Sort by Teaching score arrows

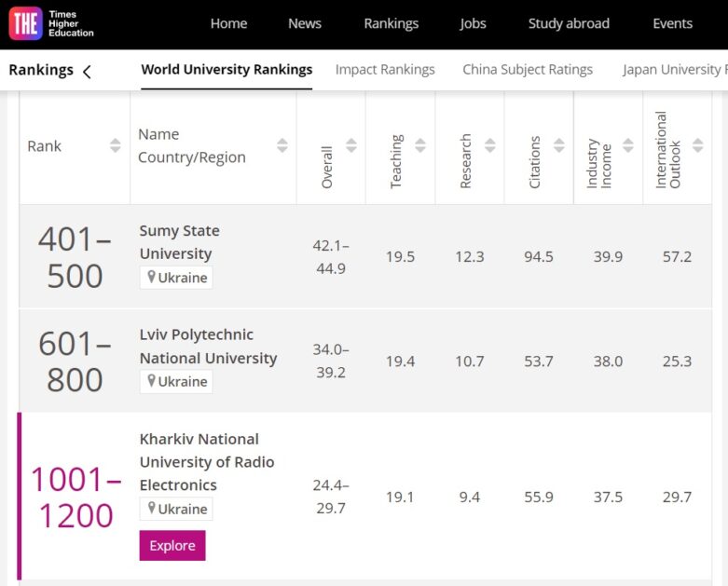[x=420, y=145]
